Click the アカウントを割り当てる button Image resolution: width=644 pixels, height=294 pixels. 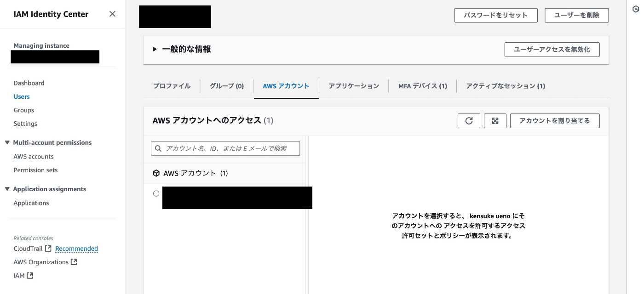point(555,121)
